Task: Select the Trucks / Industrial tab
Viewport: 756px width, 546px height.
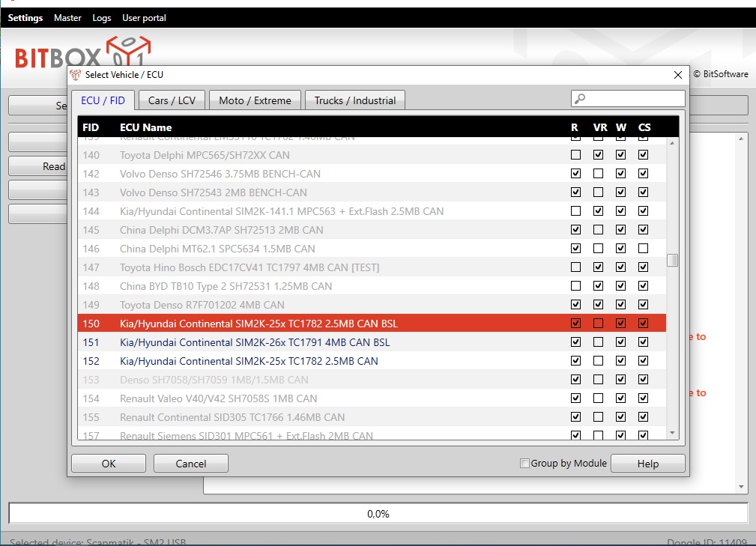Action: pos(355,100)
